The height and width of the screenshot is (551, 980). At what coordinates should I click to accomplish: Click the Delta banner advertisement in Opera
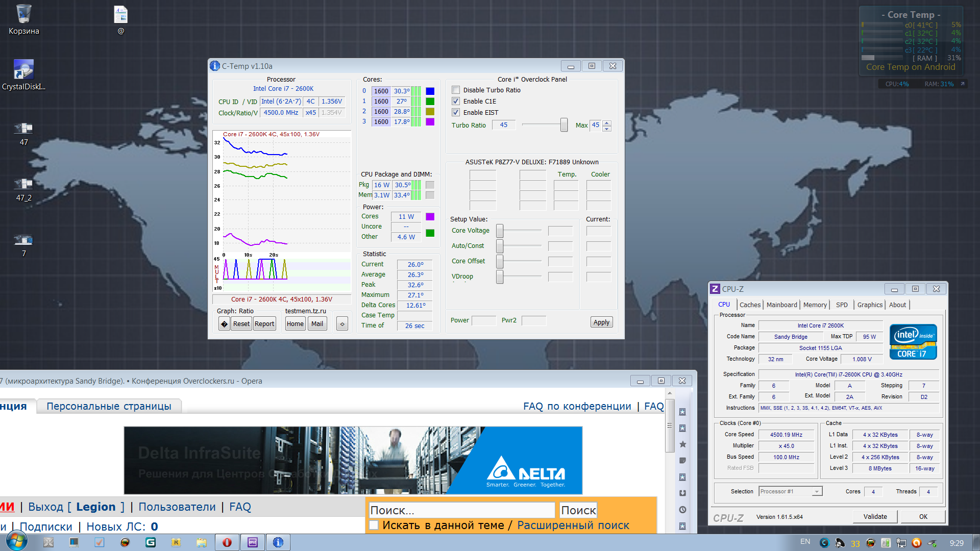coord(353,460)
